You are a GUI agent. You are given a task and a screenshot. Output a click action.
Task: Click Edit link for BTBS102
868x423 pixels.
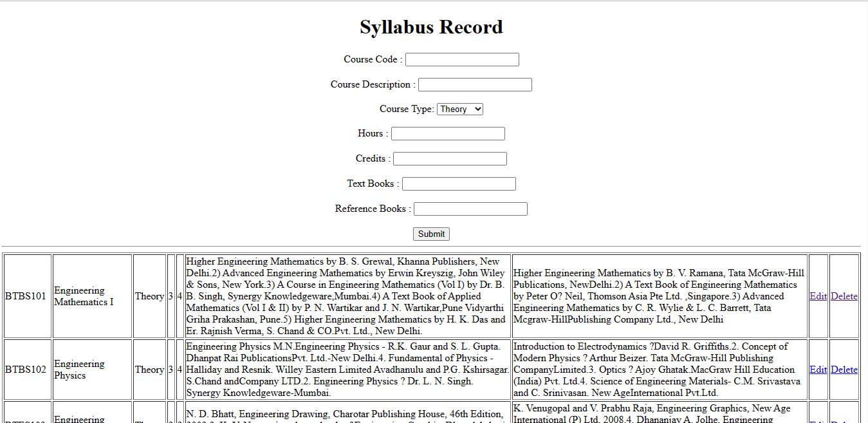point(818,370)
